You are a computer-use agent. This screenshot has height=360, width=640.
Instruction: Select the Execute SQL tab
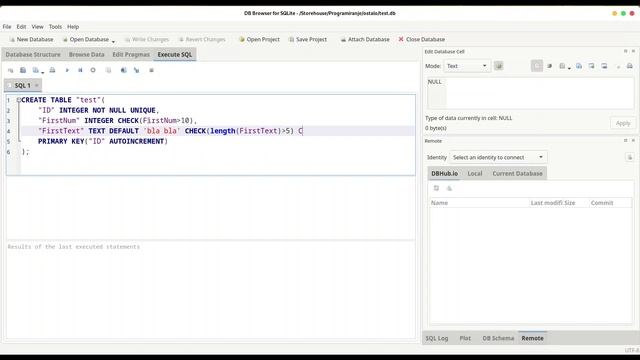pos(175,54)
